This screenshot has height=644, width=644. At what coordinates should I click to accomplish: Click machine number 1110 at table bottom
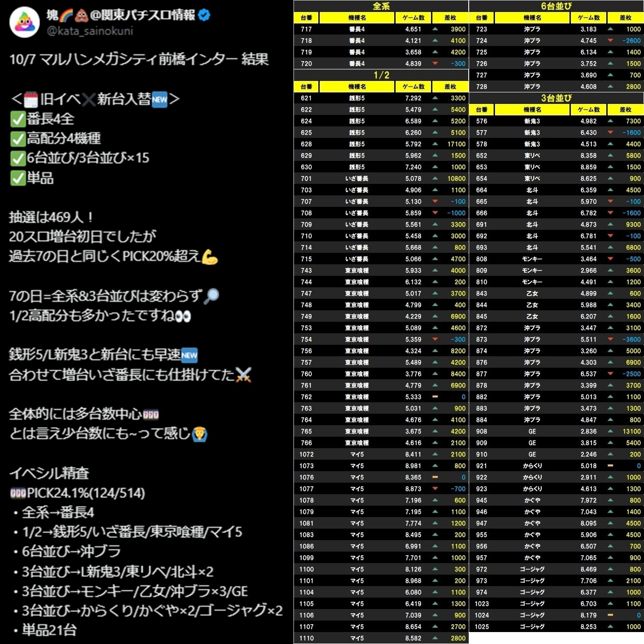pos(306,638)
